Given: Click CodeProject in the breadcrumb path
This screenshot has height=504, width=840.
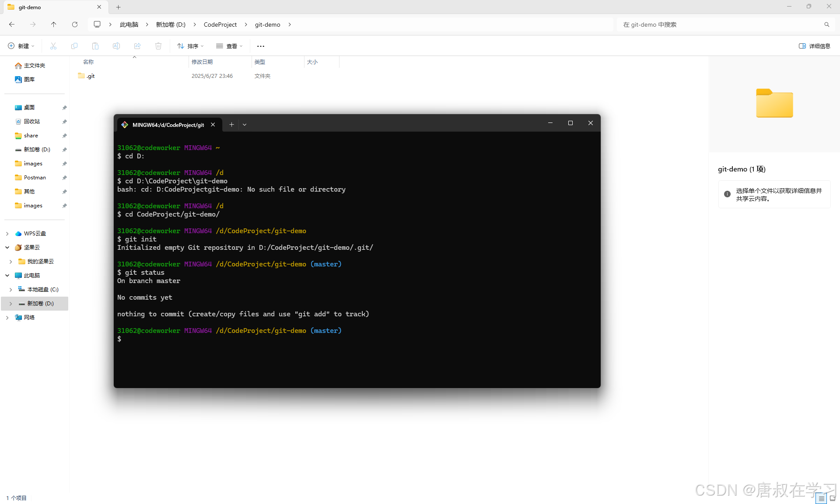Looking at the screenshot, I should point(220,24).
